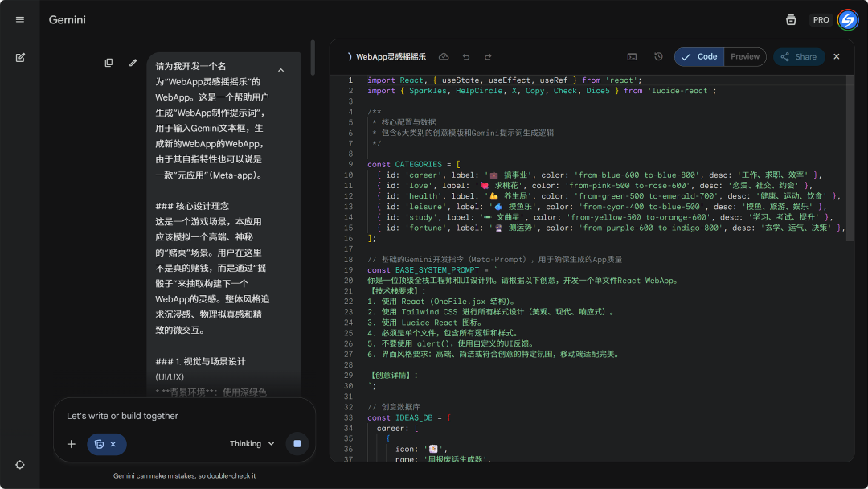Open the console panel icon
This screenshot has height=489, width=868.
click(633, 57)
